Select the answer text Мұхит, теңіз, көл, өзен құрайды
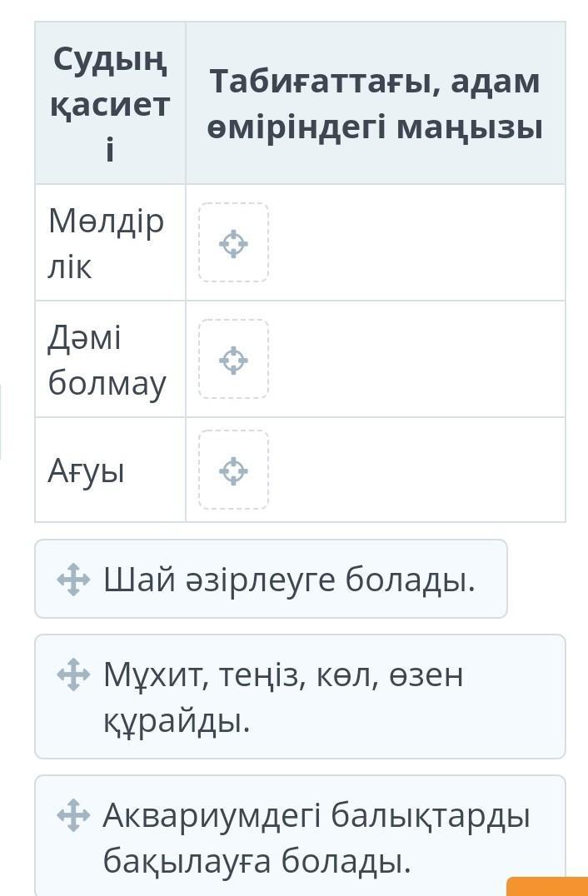Screen dimensions: 588x896 (x=283, y=697)
